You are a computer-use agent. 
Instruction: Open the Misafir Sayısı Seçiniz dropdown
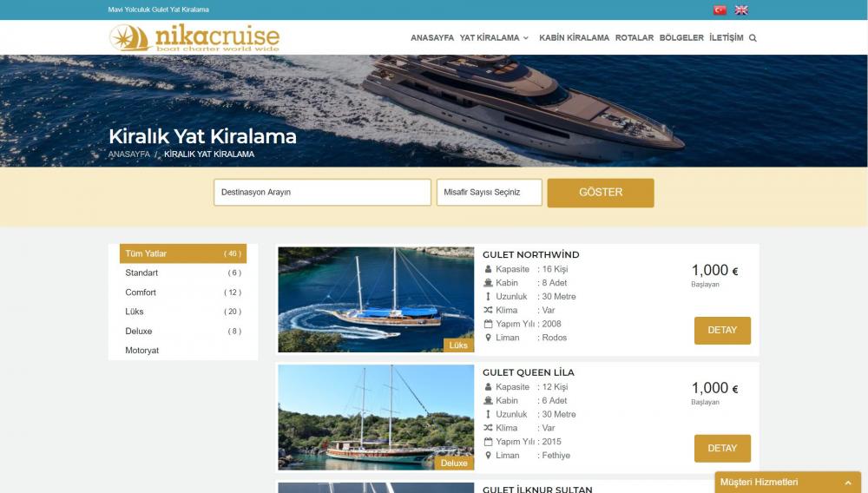[489, 192]
